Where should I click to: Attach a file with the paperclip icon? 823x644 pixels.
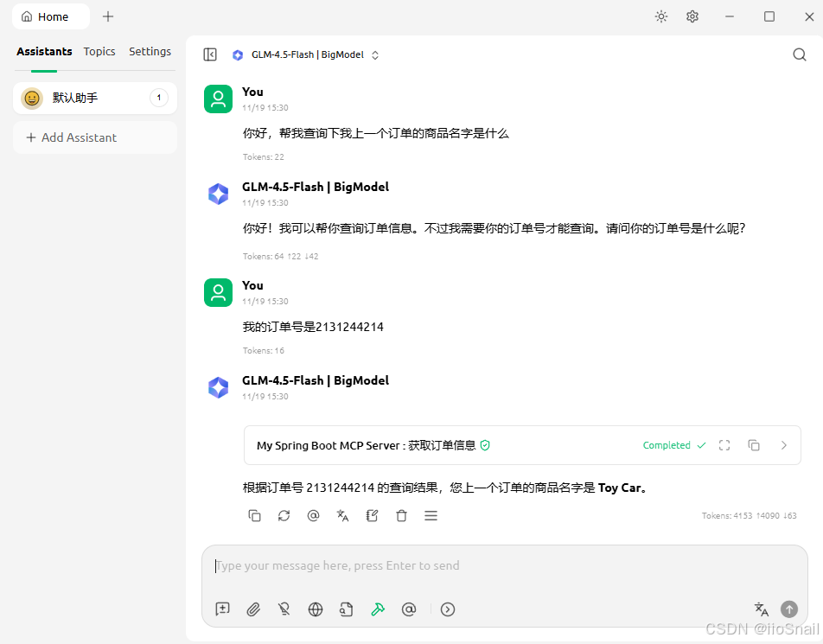click(x=253, y=609)
